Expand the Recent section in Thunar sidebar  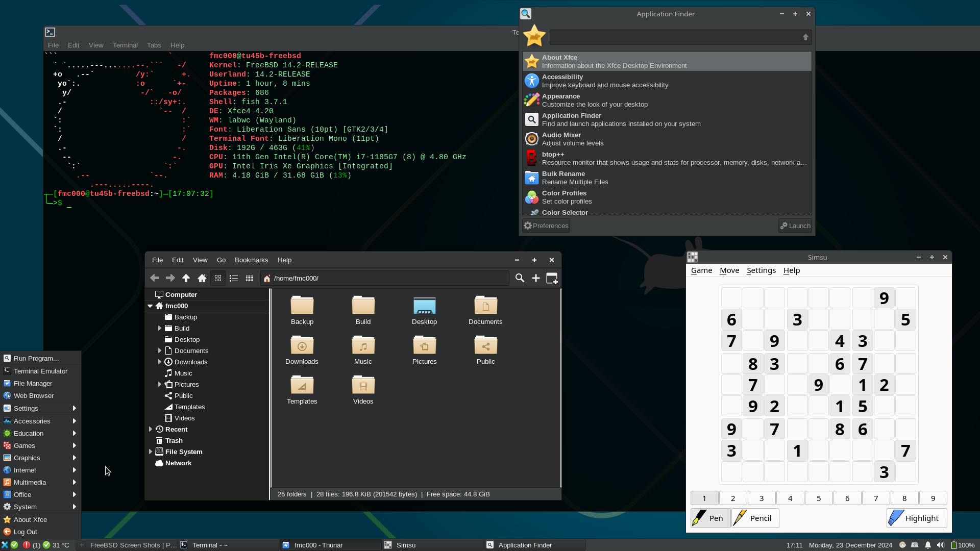coord(150,429)
